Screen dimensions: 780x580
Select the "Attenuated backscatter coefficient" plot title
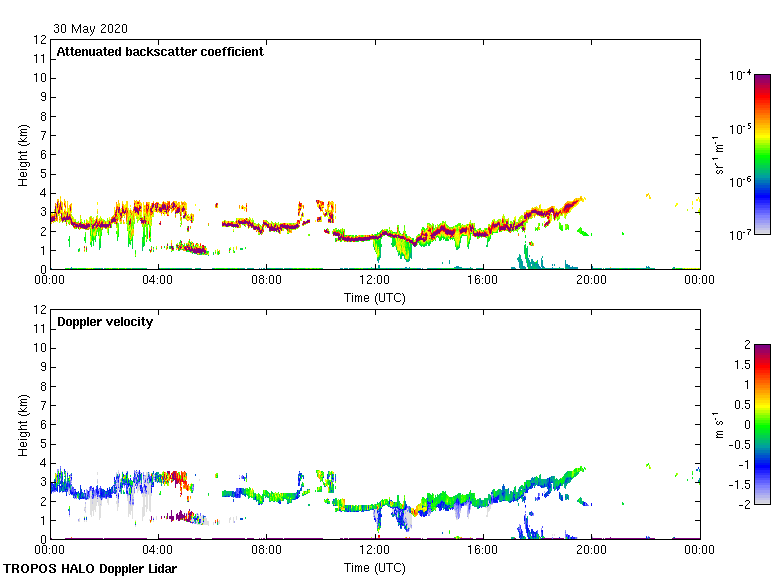[160, 52]
